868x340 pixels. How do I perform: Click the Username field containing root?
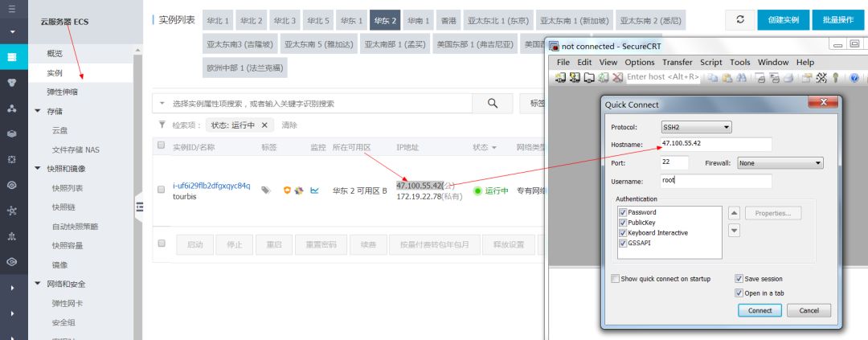point(716,181)
